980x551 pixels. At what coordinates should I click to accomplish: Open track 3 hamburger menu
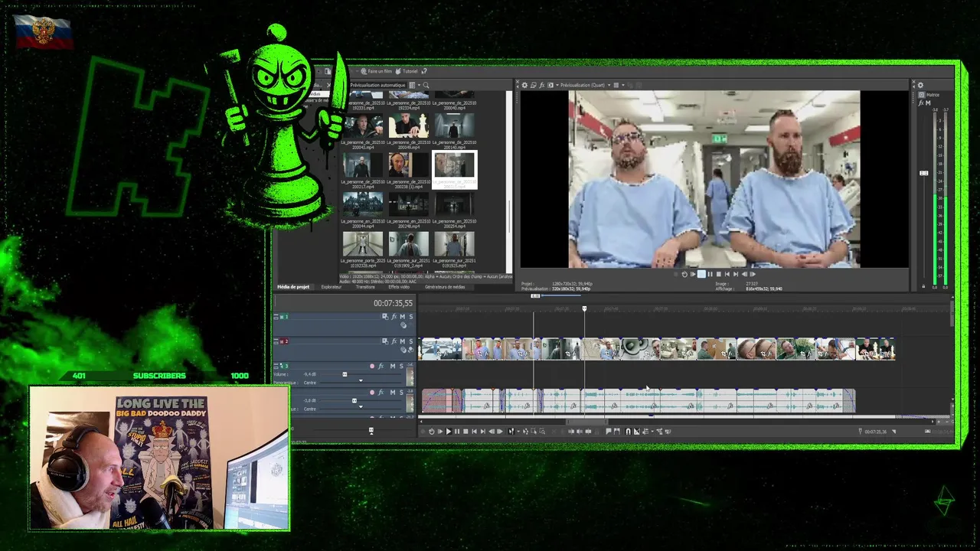276,367
